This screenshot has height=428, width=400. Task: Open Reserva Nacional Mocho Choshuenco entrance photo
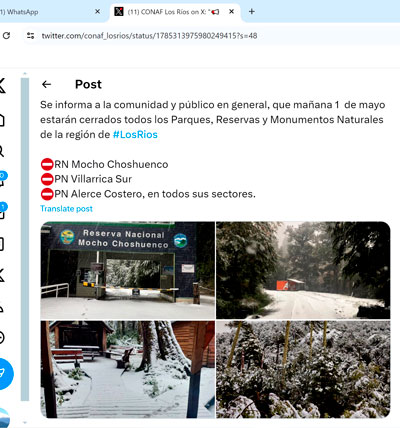click(128, 270)
